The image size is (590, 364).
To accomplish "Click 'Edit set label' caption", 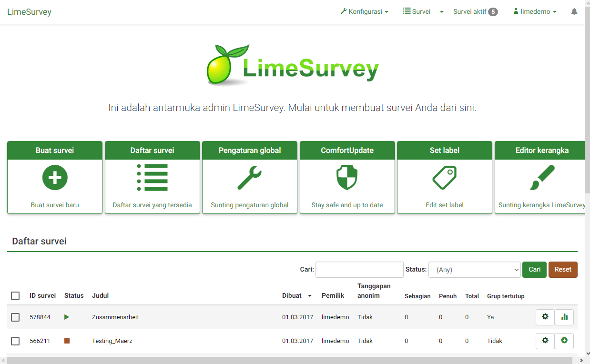I will 445,205.
